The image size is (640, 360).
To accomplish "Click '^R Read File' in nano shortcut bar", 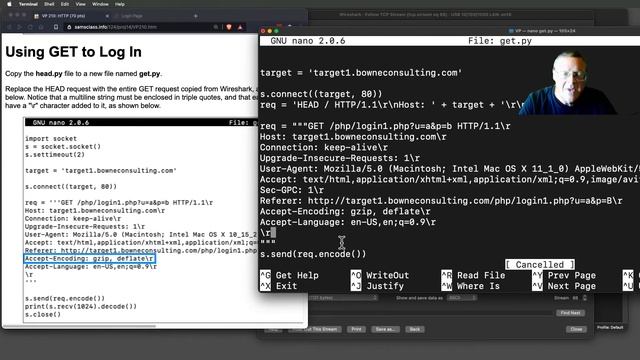I will click(x=473, y=276).
